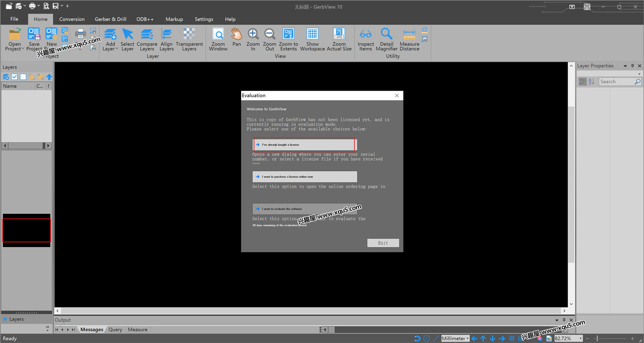Screen dimensions: 644x343
Task: Click Exit in the Evaluation dialog
Action: (383, 243)
